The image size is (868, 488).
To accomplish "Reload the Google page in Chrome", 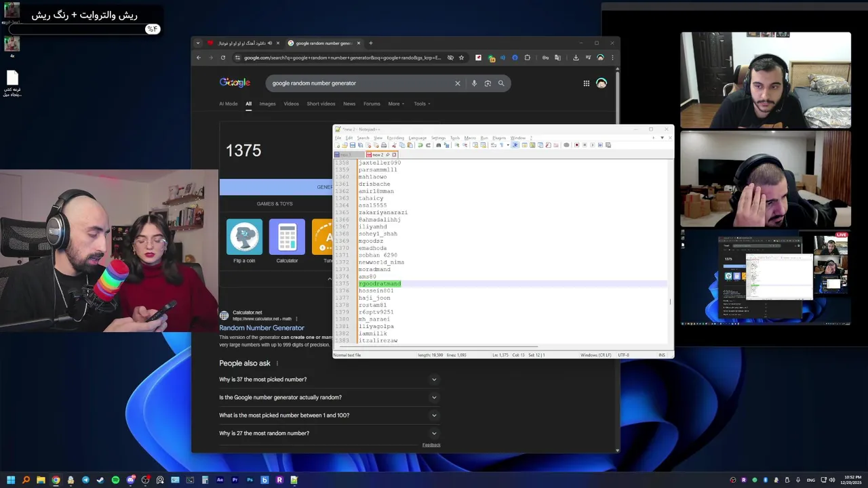I will pos(222,58).
